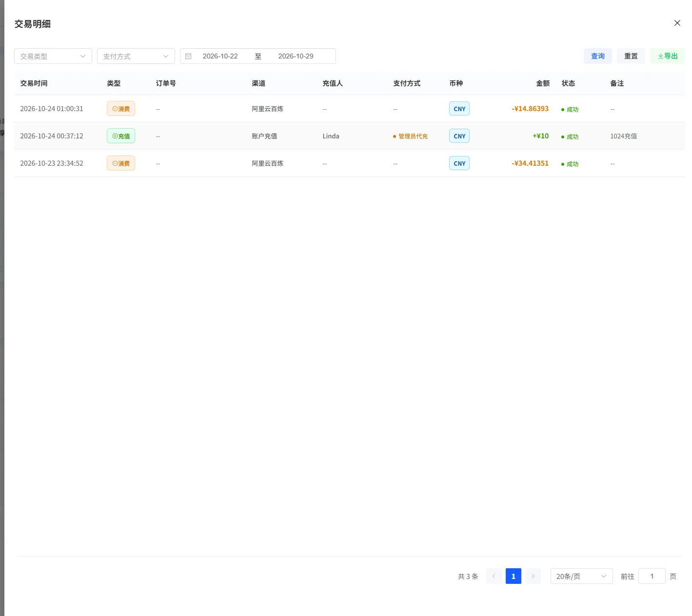Click the 查询 button
The image size is (692, 616).
(x=598, y=56)
